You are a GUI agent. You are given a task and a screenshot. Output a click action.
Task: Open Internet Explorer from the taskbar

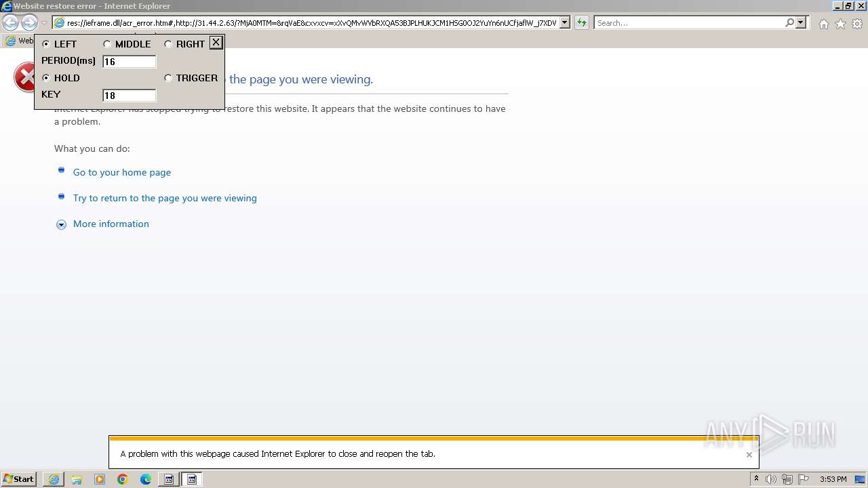click(x=54, y=479)
